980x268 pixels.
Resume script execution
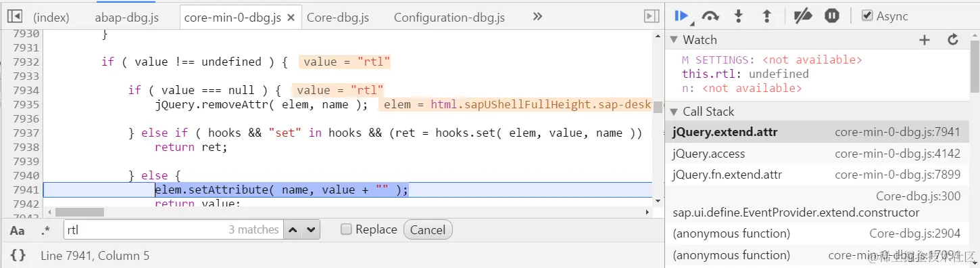click(x=681, y=16)
